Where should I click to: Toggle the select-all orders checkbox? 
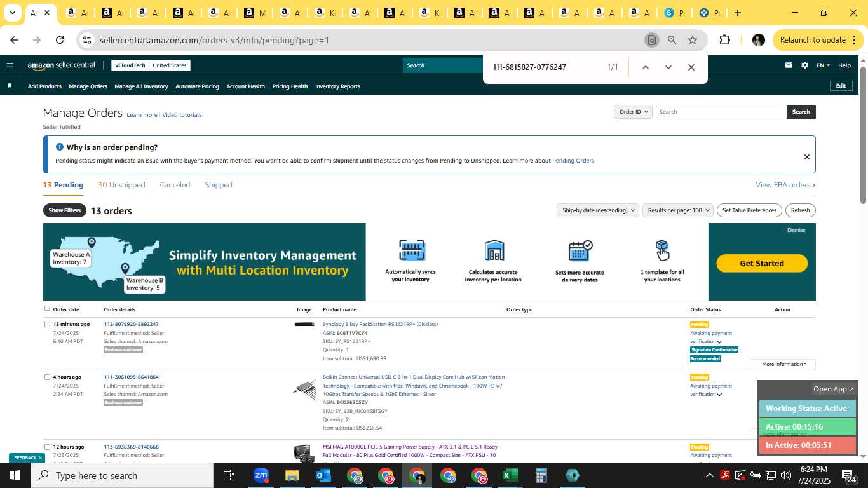tap(47, 309)
